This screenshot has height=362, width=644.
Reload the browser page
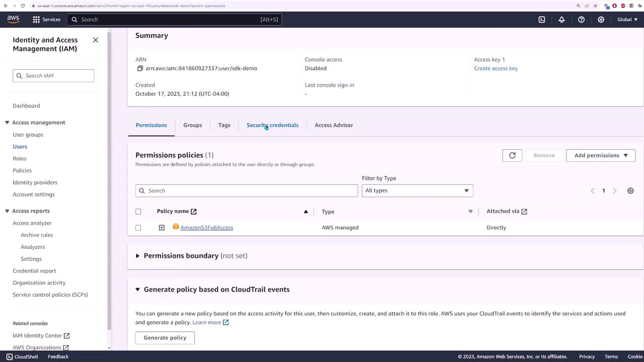click(x=23, y=6)
